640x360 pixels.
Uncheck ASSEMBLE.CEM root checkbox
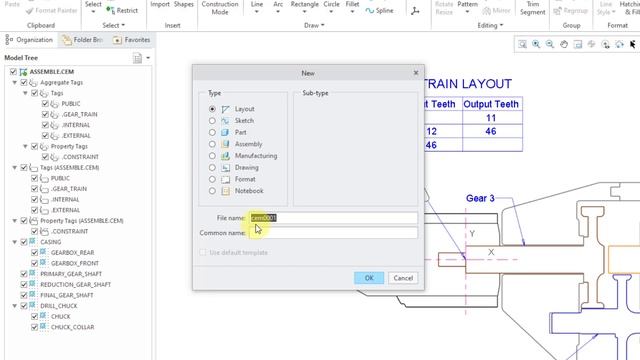13,72
